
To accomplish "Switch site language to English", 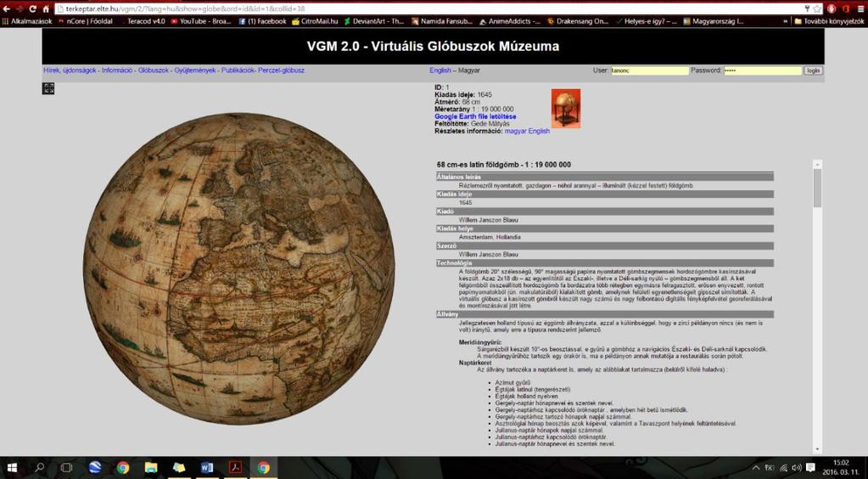I will (440, 70).
